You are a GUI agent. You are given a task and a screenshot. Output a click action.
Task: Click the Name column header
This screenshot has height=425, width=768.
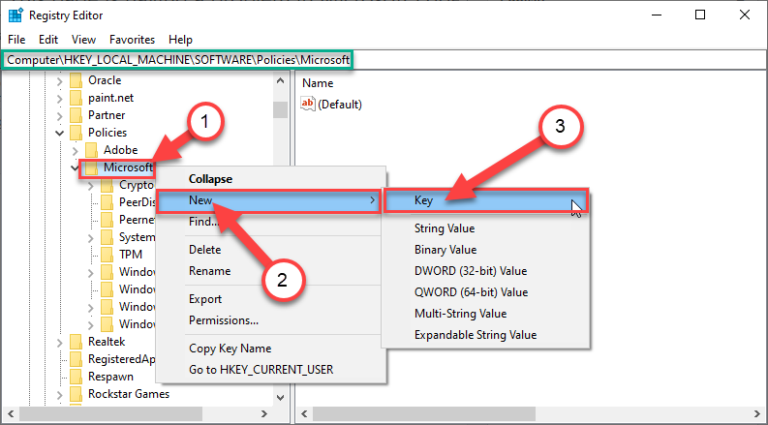tap(318, 83)
